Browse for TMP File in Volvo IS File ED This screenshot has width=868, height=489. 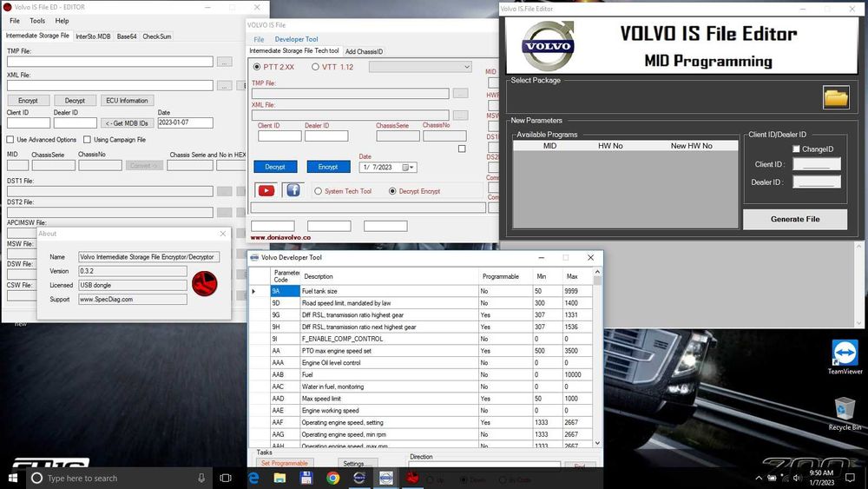point(224,62)
